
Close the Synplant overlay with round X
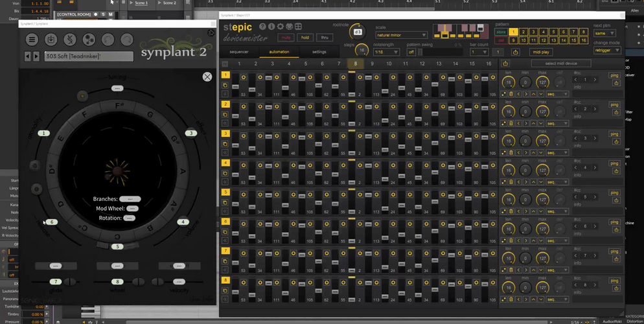tap(207, 77)
